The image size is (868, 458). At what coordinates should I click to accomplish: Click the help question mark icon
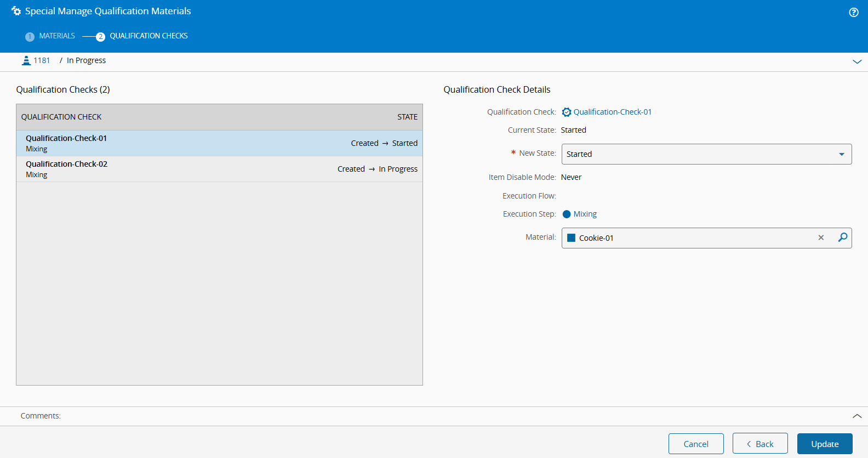(x=853, y=12)
